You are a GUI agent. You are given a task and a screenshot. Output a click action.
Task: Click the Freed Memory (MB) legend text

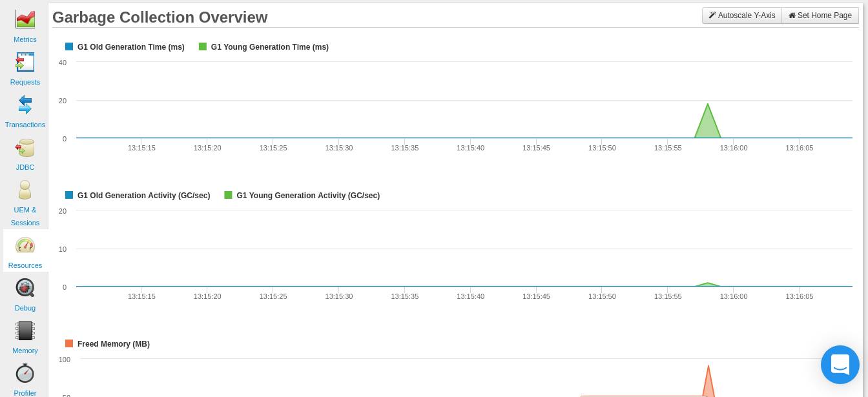click(x=114, y=344)
